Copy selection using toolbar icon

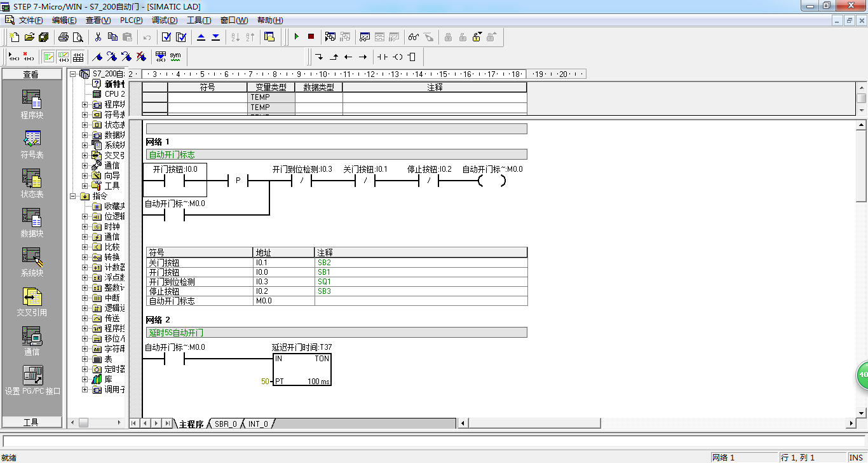[x=113, y=37]
